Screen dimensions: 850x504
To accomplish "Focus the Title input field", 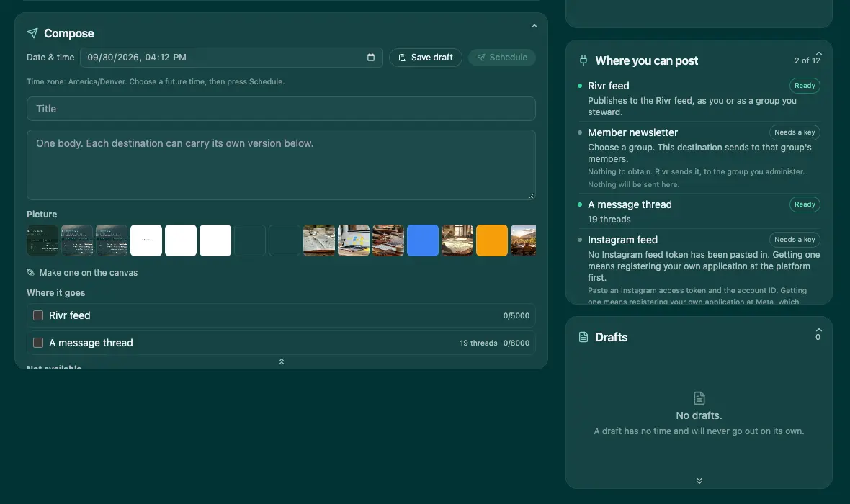I will tap(282, 109).
